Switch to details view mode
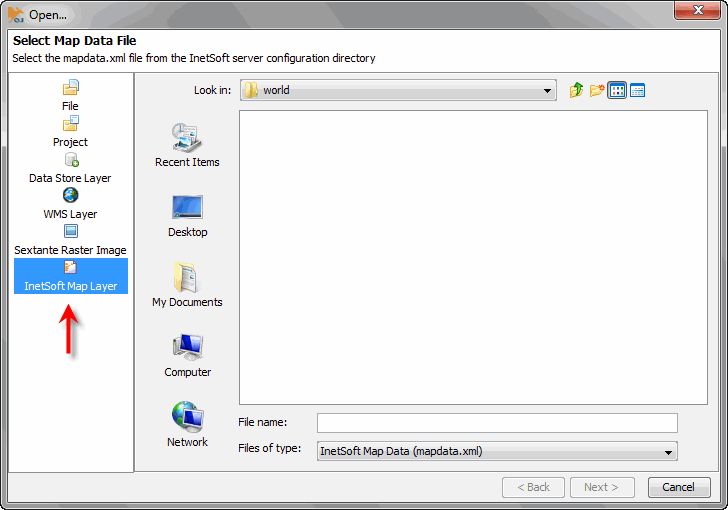The height and width of the screenshot is (510, 728). pyautogui.click(x=637, y=90)
